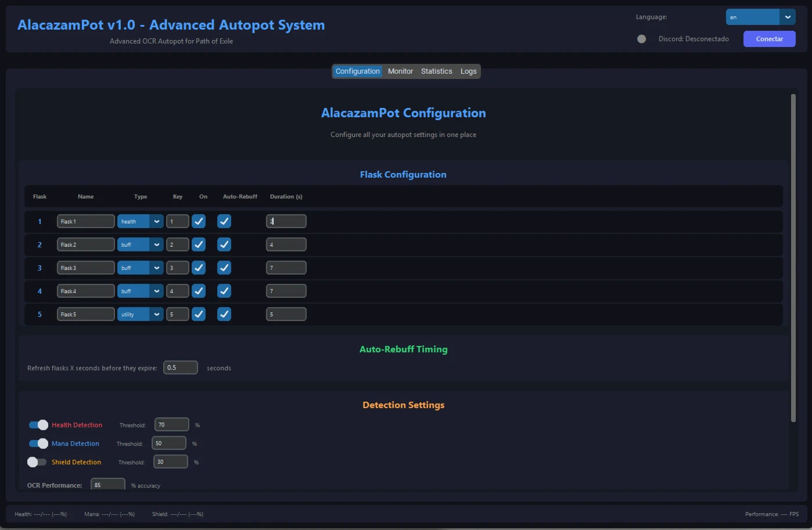Click the Health threshold field showing 70
Screen dimensions: 812x530
[x=172, y=425]
